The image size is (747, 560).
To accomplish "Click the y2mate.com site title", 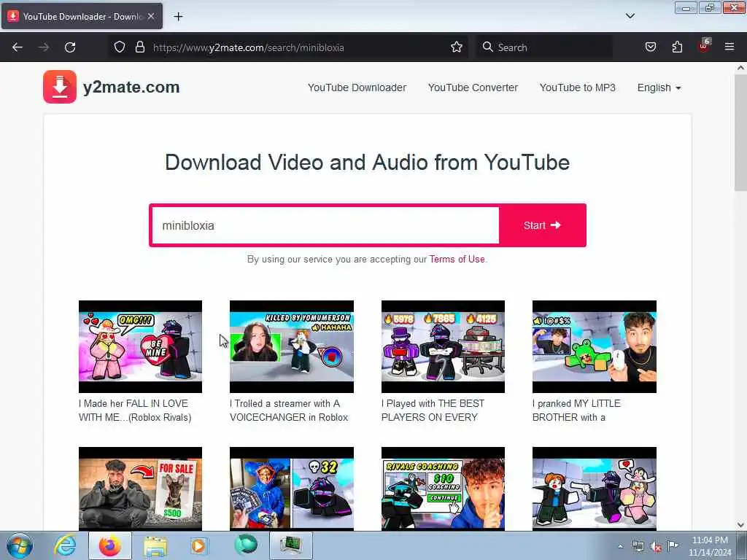I will click(131, 87).
